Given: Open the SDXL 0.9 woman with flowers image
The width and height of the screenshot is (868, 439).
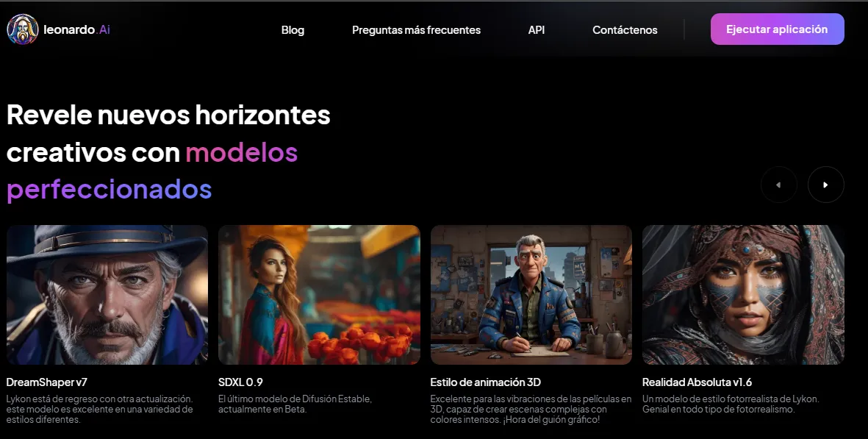Looking at the screenshot, I should 320,295.
